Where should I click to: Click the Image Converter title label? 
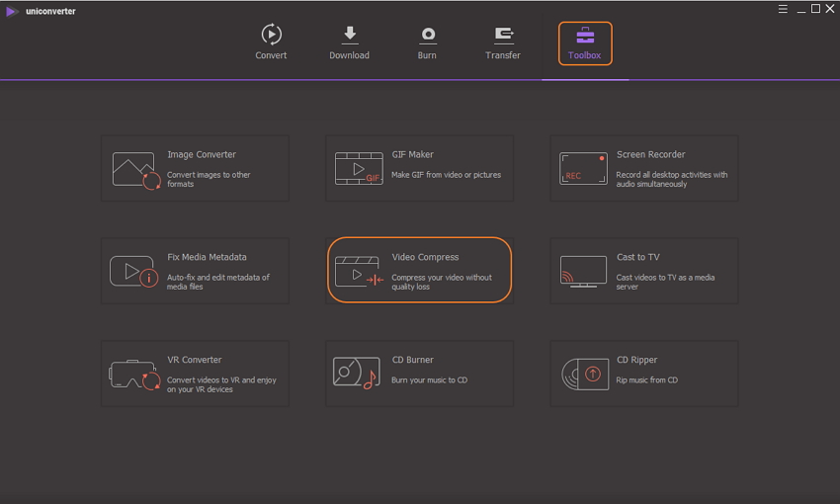click(202, 155)
